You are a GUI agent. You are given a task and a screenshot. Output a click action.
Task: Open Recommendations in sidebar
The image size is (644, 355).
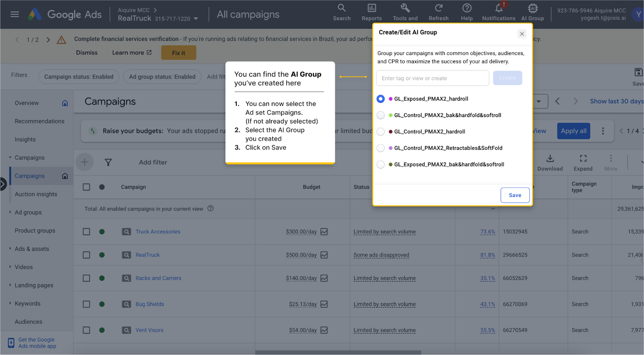pos(39,121)
